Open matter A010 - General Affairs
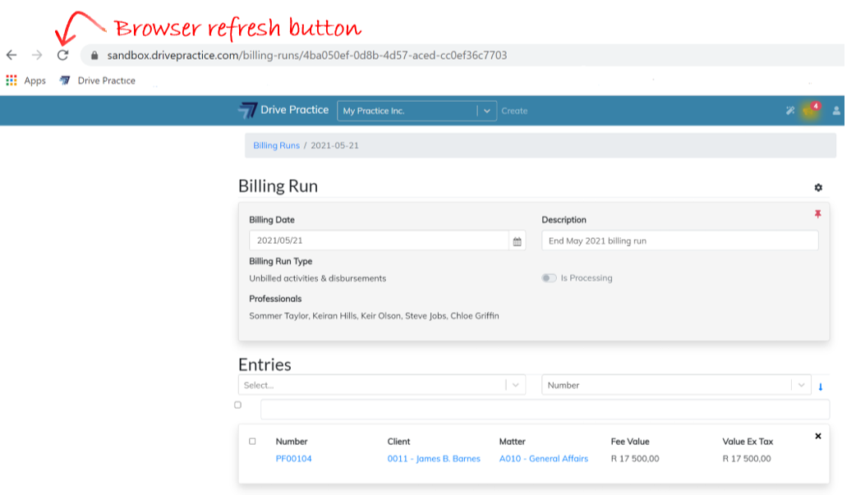Screen dimensions: 856x504 point(543,459)
